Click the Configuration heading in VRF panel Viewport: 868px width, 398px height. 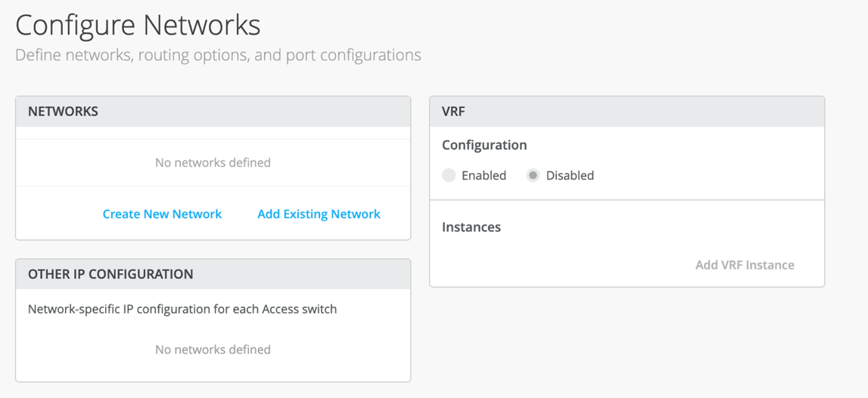click(484, 145)
